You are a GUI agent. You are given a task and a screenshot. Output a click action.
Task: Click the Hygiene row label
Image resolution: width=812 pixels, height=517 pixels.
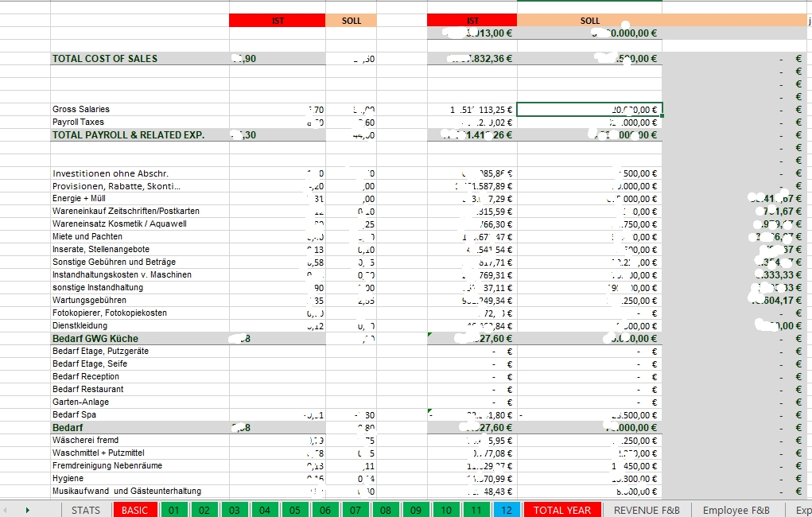point(69,479)
